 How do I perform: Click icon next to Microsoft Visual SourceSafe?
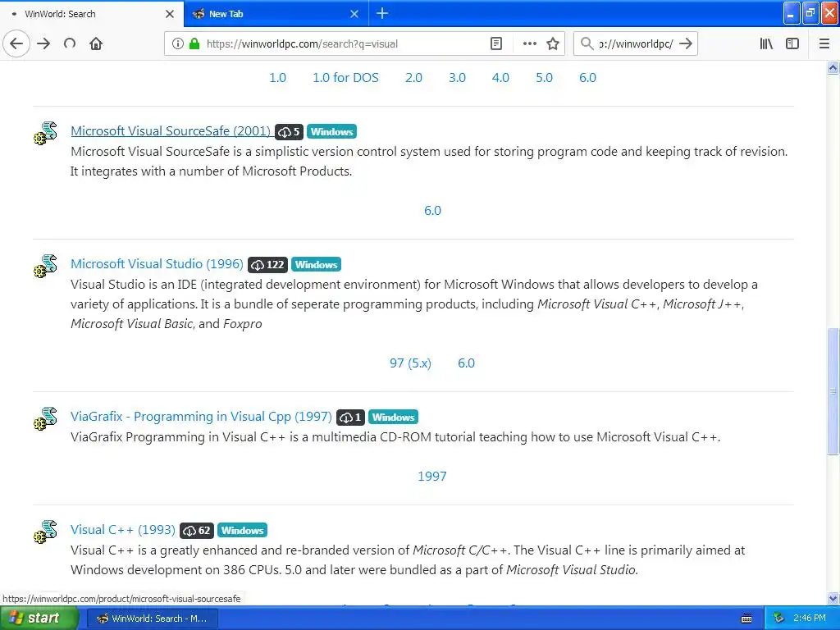(46, 133)
